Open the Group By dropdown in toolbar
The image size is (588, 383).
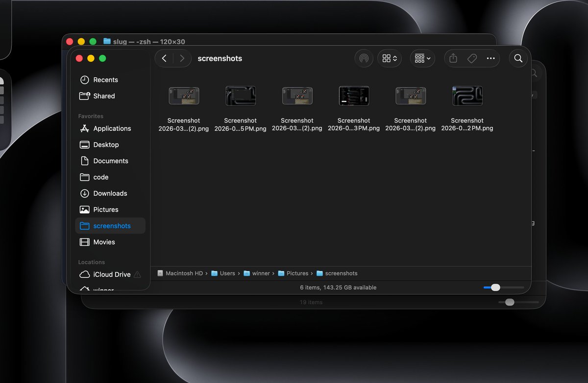click(422, 58)
